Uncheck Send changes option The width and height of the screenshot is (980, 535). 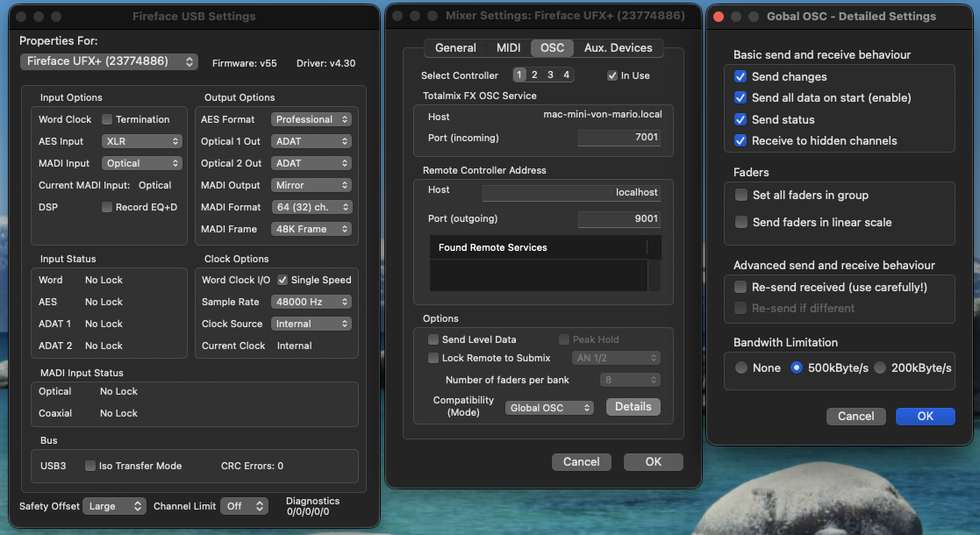click(740, 76)
